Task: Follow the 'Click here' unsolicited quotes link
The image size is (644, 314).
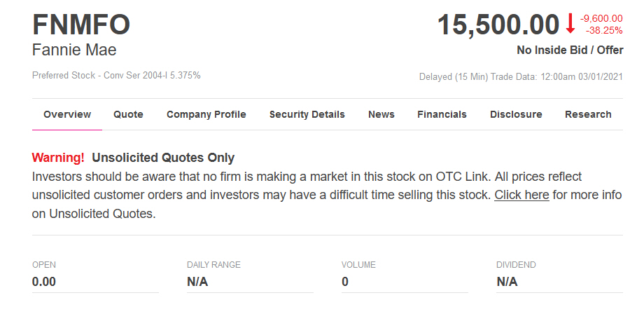Action: (x=521, y=195)
